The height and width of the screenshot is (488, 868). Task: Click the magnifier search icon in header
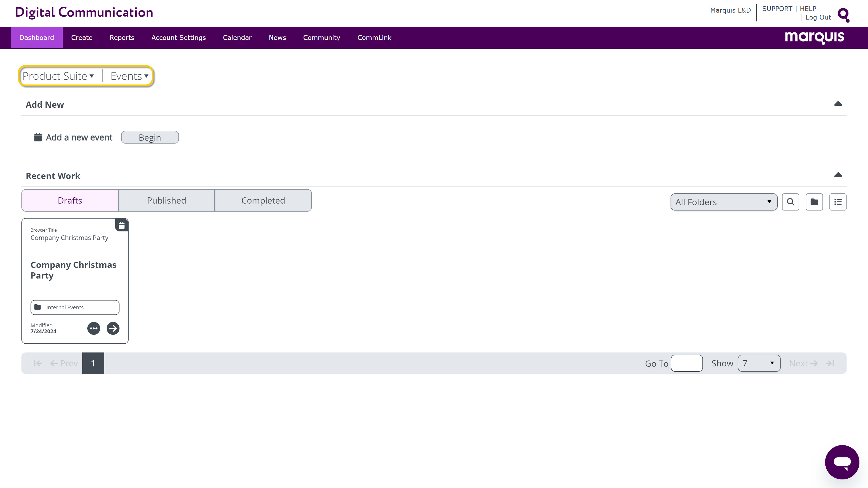coord(843,15)
